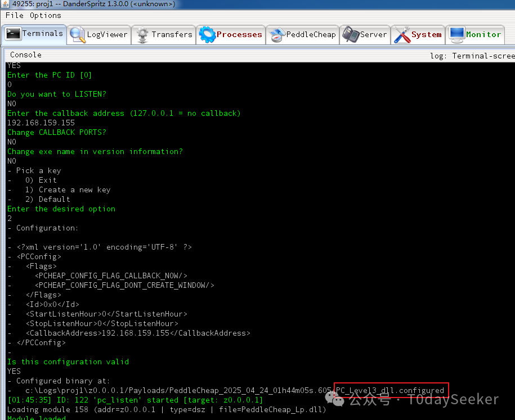Open the Monitor tab
515x420 pixels.
475,35
